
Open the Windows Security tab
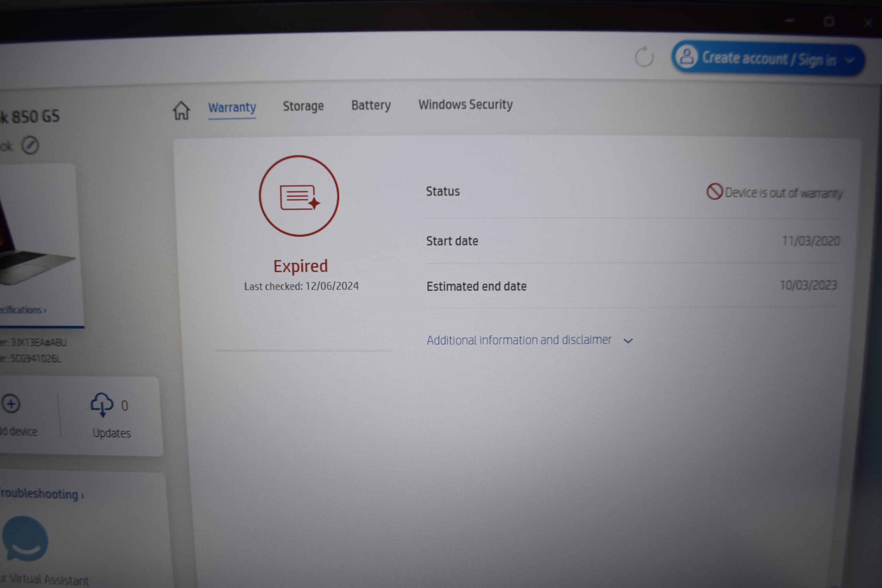[465, 104]
